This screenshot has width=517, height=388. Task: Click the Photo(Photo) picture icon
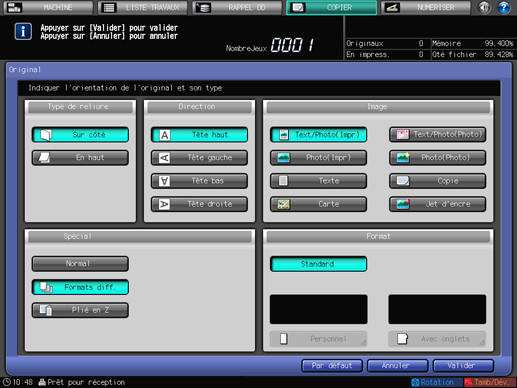pyautogui.click(x=403, y=158)
